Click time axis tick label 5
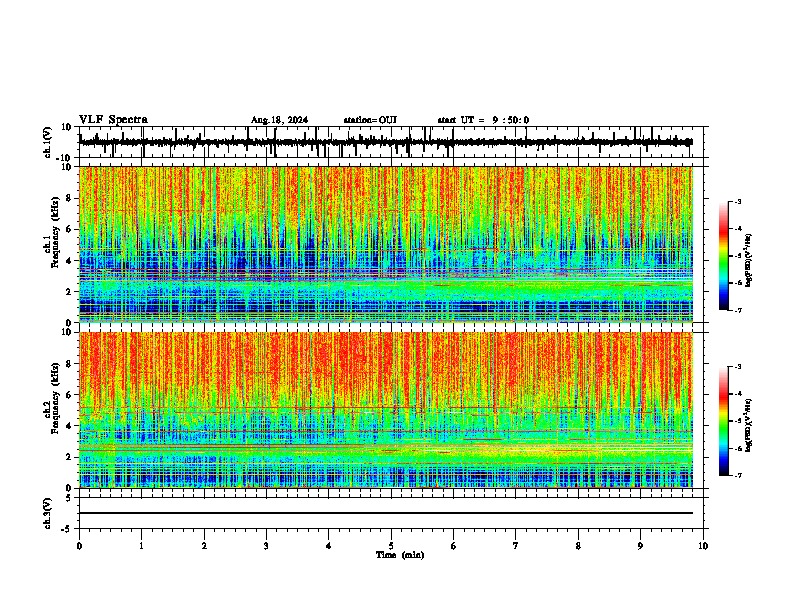Screen dimensions: 792x612 (x=391, y=546)
